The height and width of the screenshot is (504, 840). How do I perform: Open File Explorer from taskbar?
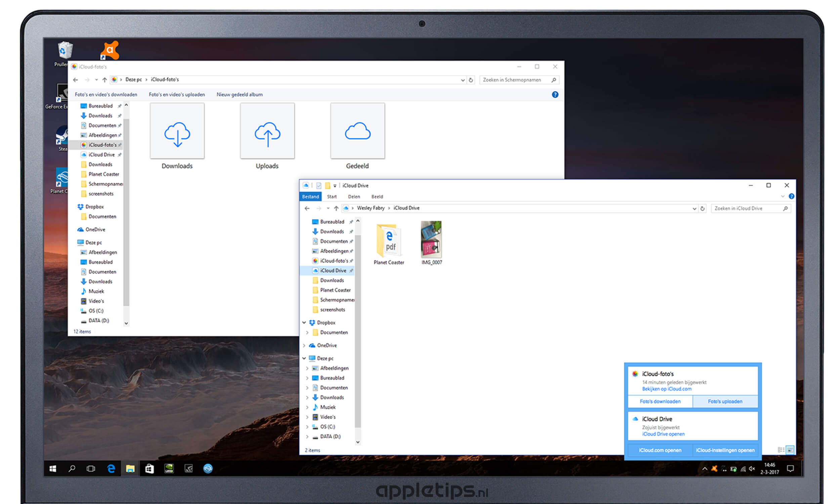tap(130, 469)
